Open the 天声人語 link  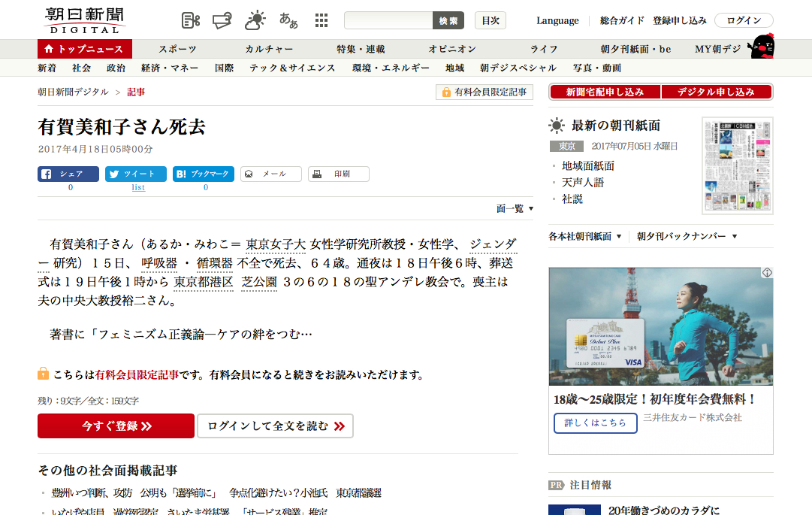point(583,183)
